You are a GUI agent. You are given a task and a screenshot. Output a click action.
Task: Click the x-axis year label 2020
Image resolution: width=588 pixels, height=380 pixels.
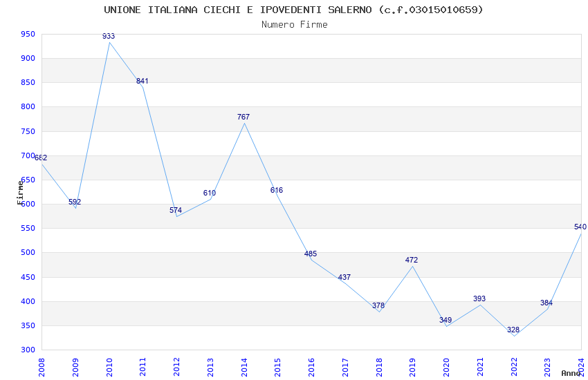point(447,367)
